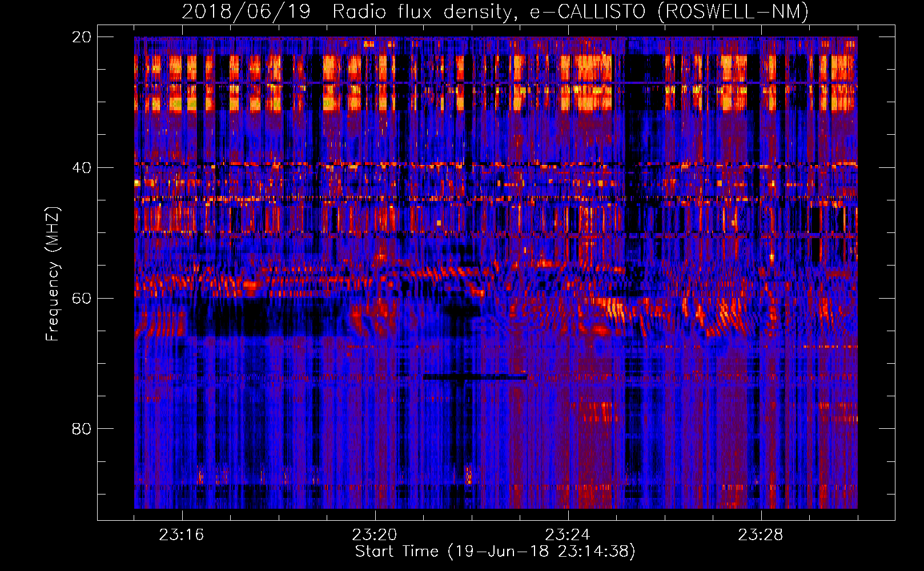Click the 23:16 time tick label
This screenshot has width=924, height=571.
click(182, 535)
